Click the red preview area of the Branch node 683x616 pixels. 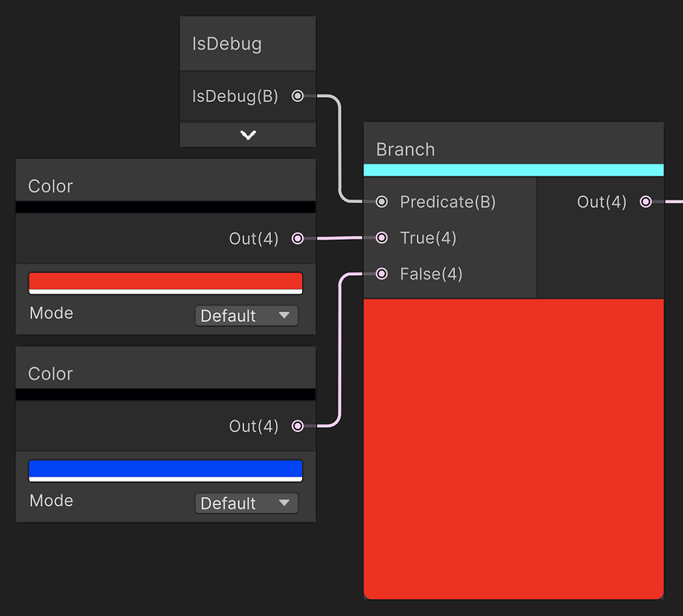[x=513, y=448]
